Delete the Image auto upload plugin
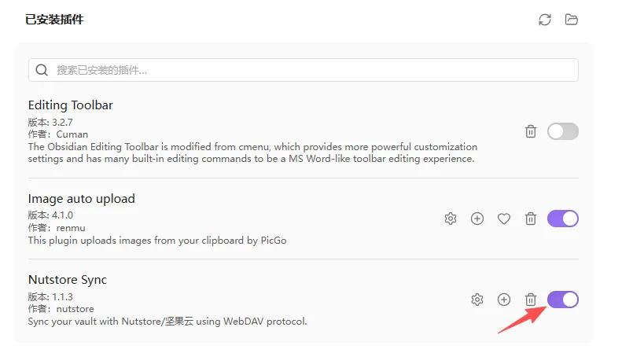Viewport: 622px width, 364px height. tap(530, 219)
